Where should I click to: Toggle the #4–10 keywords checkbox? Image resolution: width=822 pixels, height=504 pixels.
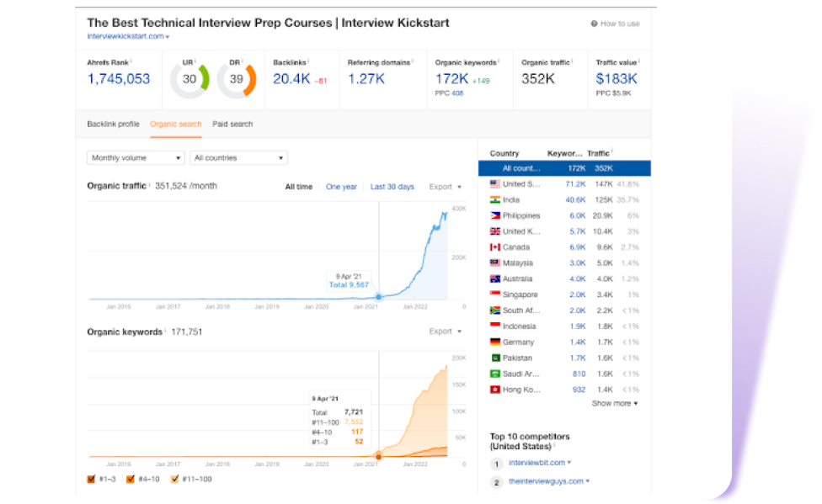point(131,480)
